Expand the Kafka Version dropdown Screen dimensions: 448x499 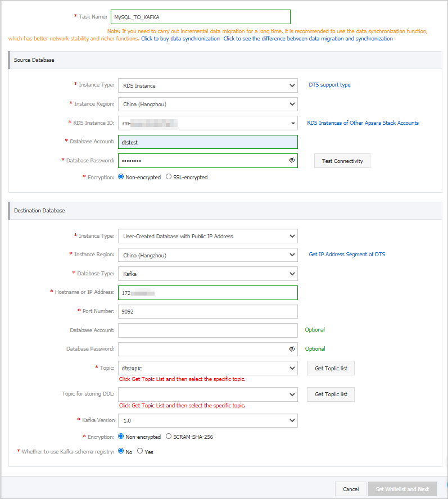292,420
